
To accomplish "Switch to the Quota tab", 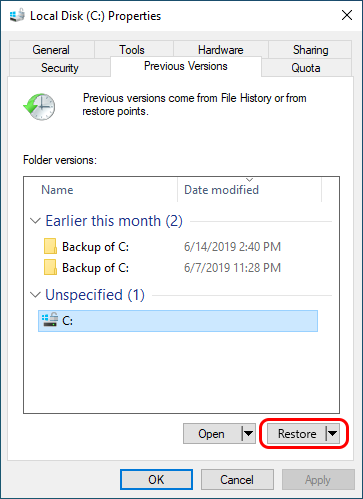I will [x=306, y=68].
